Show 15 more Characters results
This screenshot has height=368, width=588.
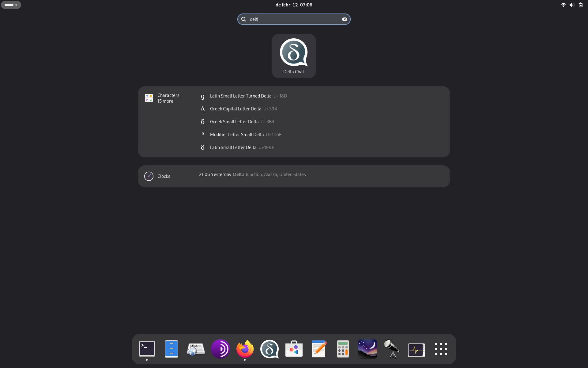click(165, 101)
